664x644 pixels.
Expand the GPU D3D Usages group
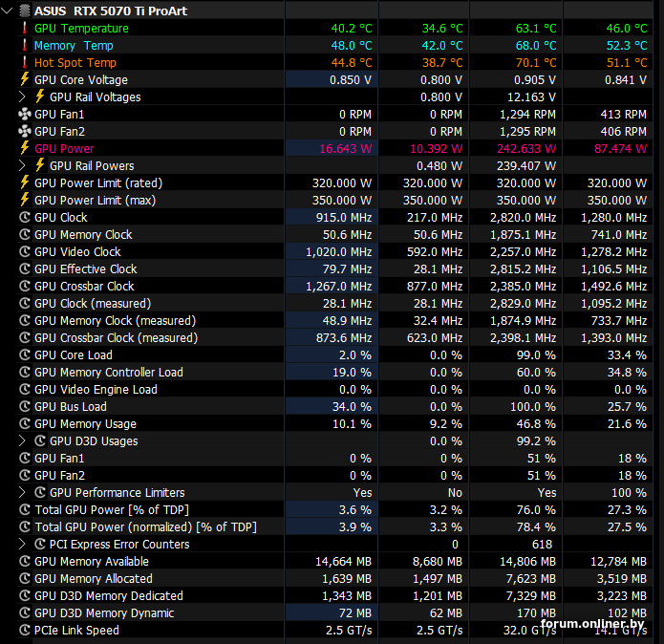click(x=22, y=440)
